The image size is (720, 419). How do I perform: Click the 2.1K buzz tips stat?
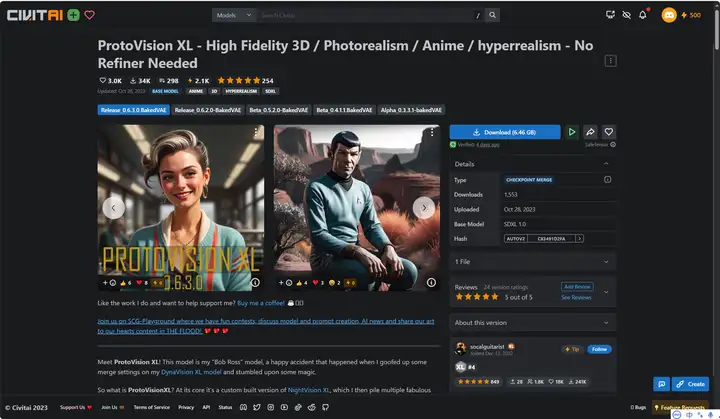pyautogui.click(x=198, y=80)
